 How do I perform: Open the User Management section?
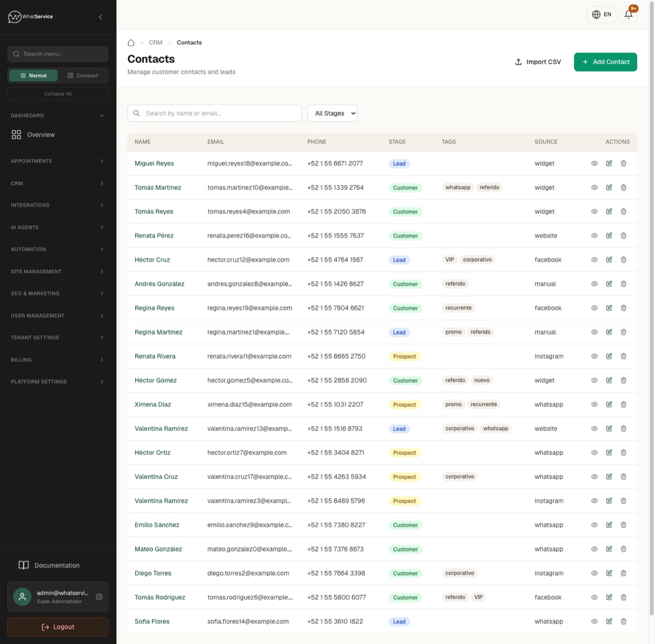58,316
